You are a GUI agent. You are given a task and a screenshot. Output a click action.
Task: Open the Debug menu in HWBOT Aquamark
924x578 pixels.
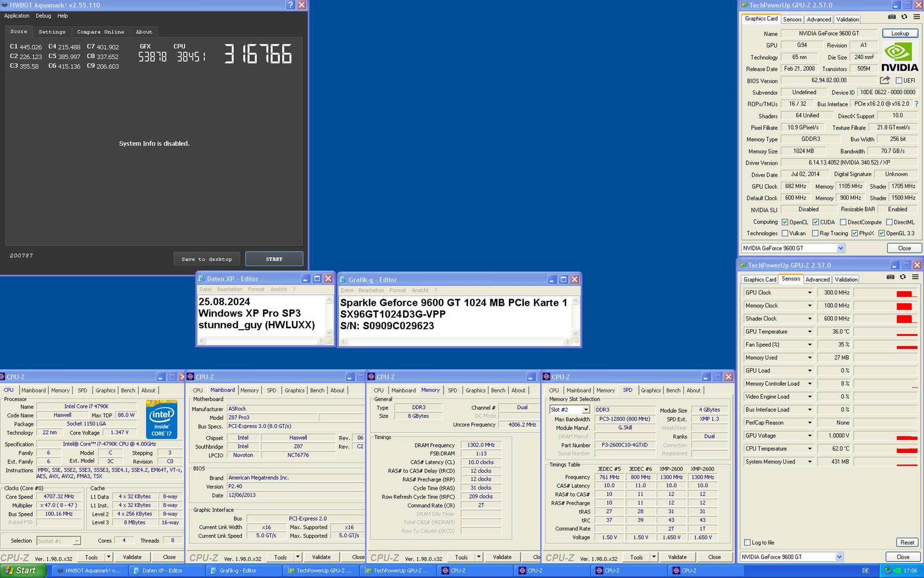pyautogui.click(x=43, y=16)
